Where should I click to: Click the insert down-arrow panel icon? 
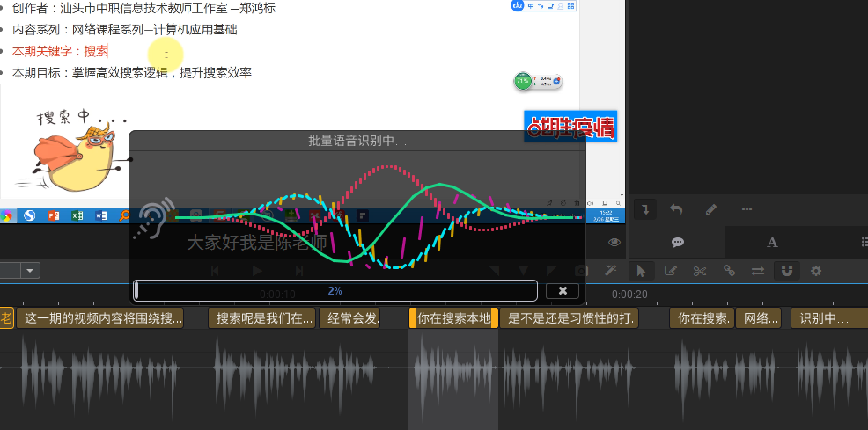pyautogui.click(x=645, y=209)
